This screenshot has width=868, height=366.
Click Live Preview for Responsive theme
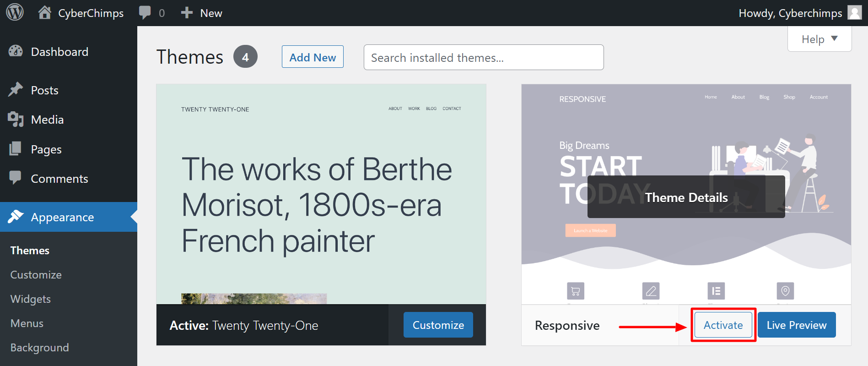pyautogui.click(x=797, y=325)
